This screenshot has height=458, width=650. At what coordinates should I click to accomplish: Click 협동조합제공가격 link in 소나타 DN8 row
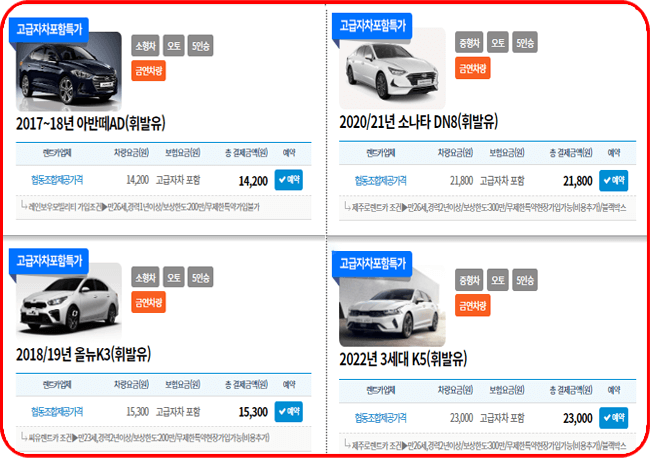(x=381, y=181)
